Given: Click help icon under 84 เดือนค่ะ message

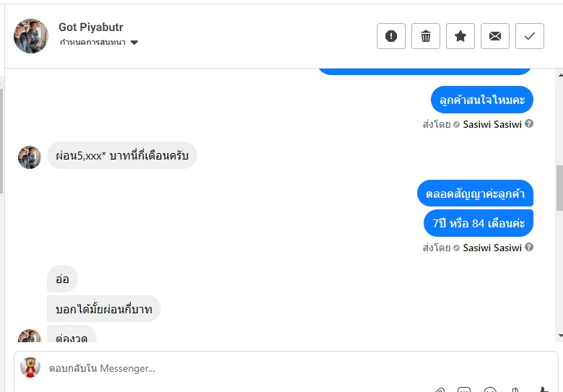Looking at the screenshot, I should [x=529, y=248].
